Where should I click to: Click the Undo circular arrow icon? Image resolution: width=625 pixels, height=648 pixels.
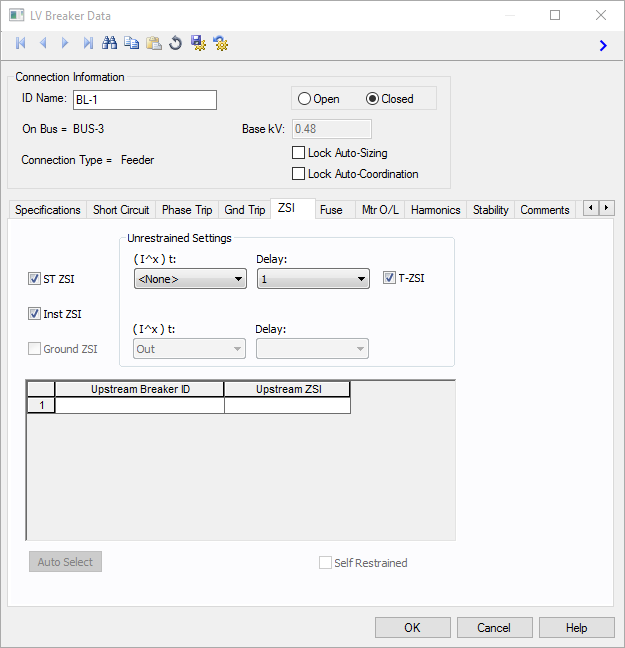click(176, 43)
